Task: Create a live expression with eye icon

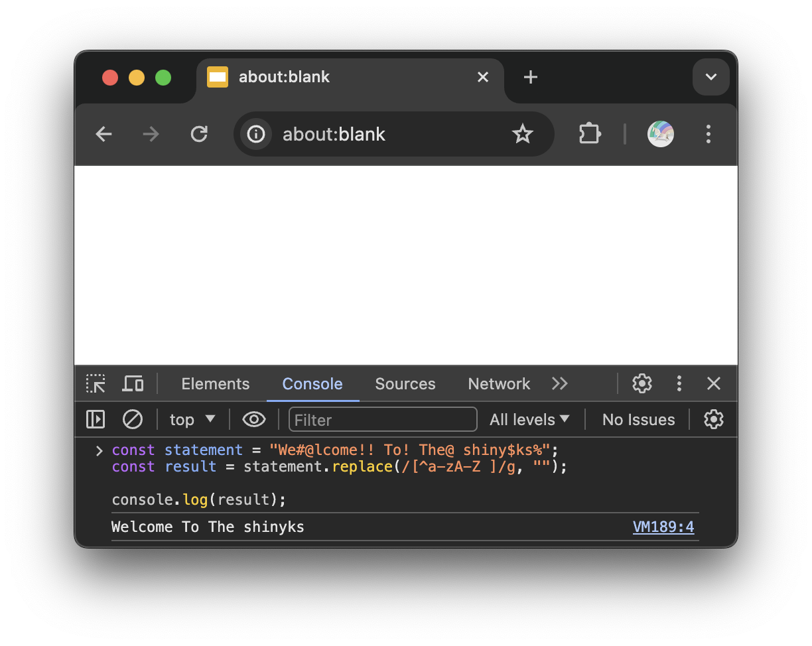Action: point(254,420)
